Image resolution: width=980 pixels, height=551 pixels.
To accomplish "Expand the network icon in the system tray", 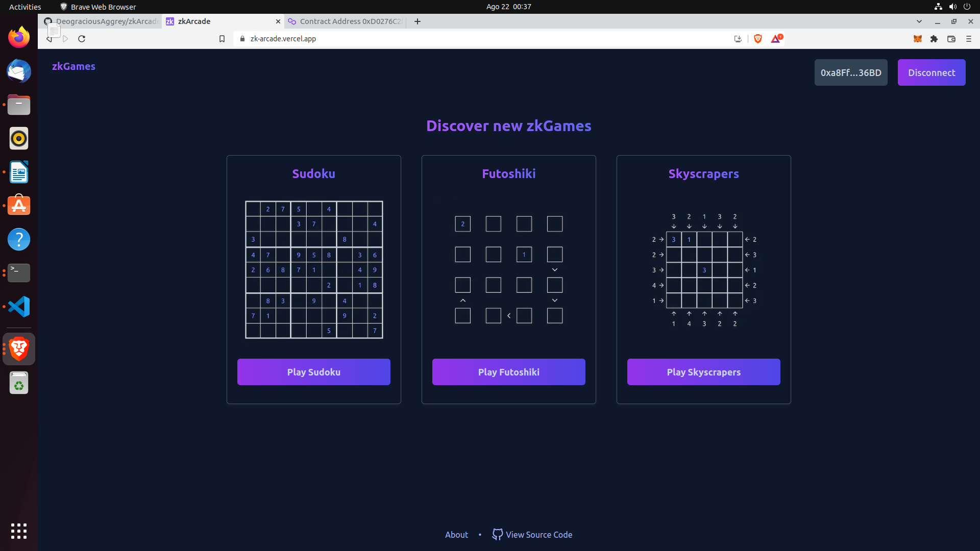I will coord(938,7).
